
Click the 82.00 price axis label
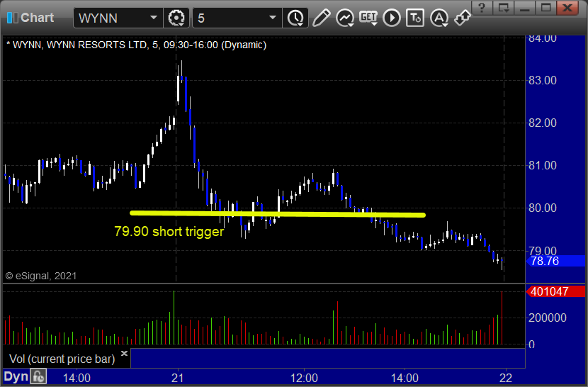coord(542,123)
